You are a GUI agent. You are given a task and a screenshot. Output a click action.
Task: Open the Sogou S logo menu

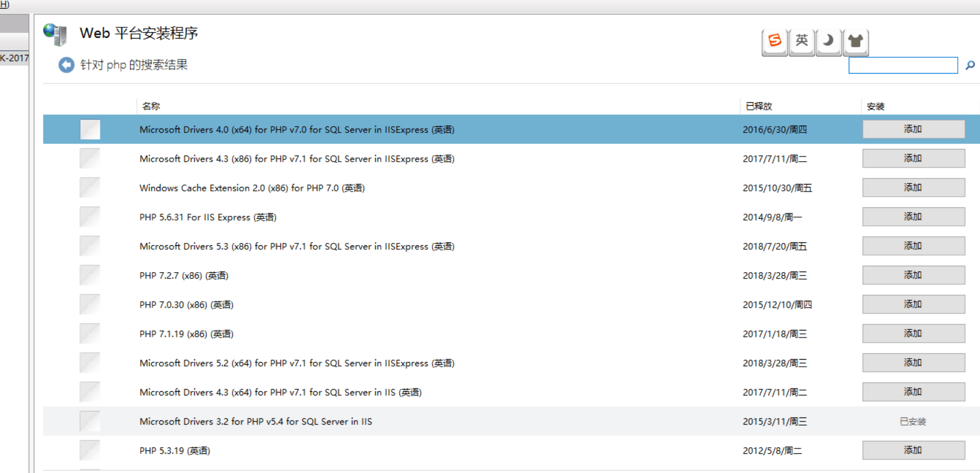pos(775,41)
